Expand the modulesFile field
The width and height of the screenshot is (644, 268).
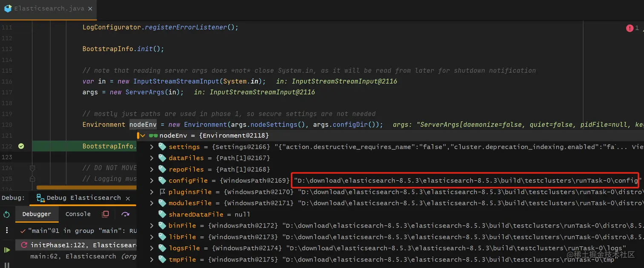coord(152,203)
